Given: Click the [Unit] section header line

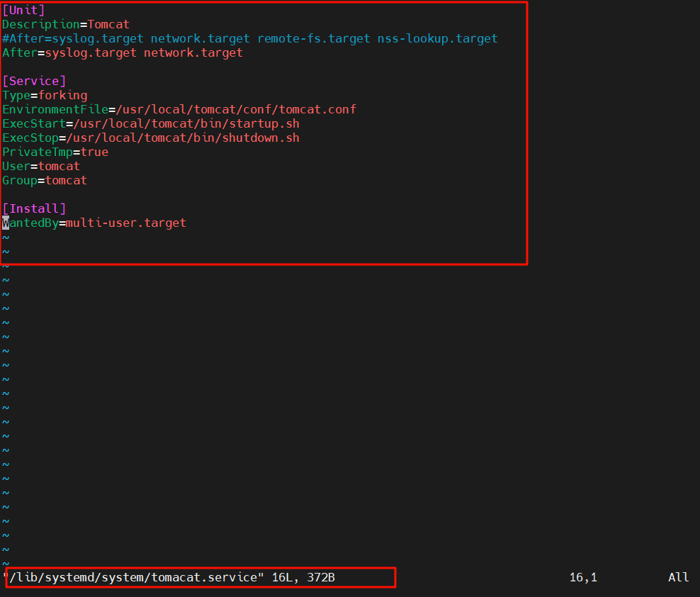Looking at the screenshot, I should (x=23, y=10).
